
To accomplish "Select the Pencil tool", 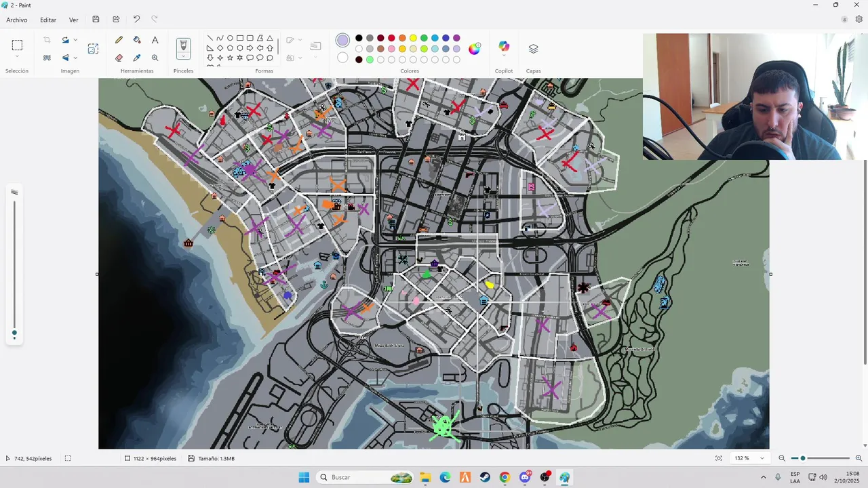I will tap(119, 40).
